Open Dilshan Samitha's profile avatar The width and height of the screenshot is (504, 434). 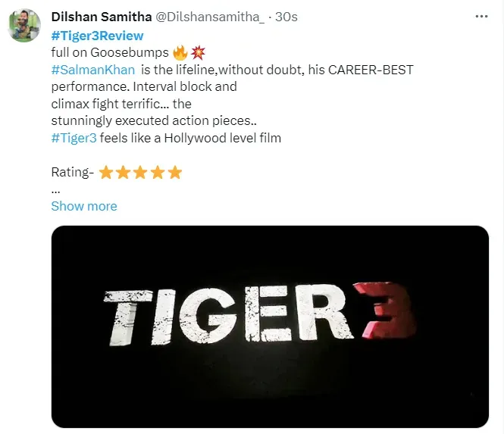(x=24, y=27)
